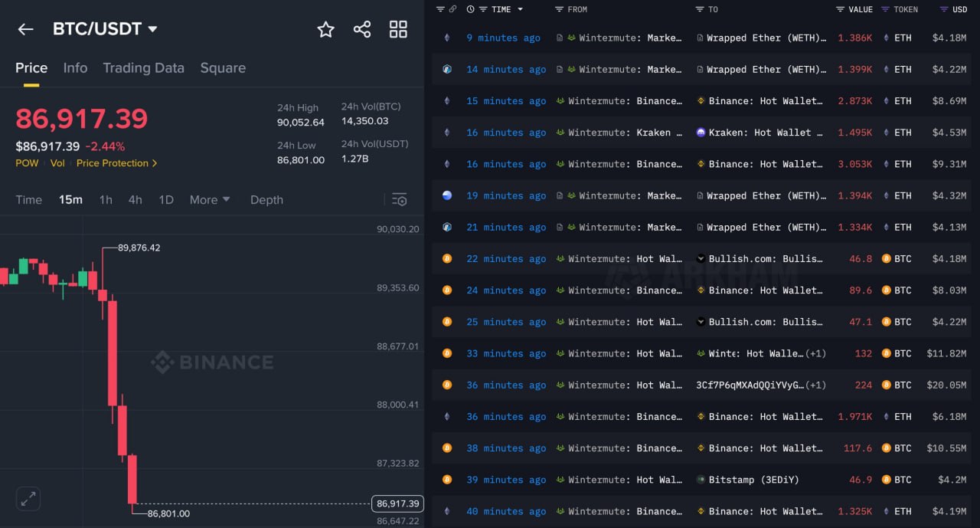
Task: Click the 24h Vol(USDT) value 1.27B
Action: 355,159
